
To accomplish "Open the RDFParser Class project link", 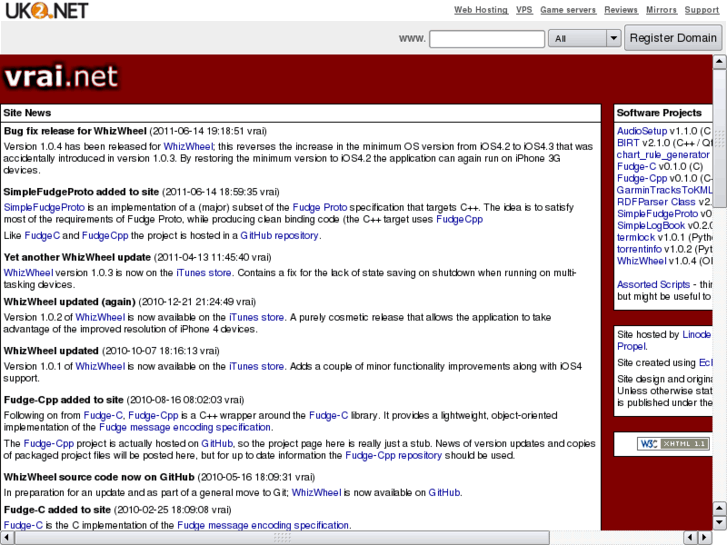I will [x=656, y=202].
